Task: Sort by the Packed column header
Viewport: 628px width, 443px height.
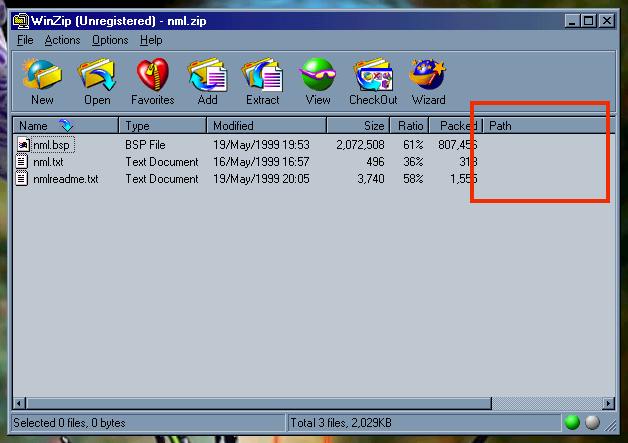Action: tap(456, 126)
